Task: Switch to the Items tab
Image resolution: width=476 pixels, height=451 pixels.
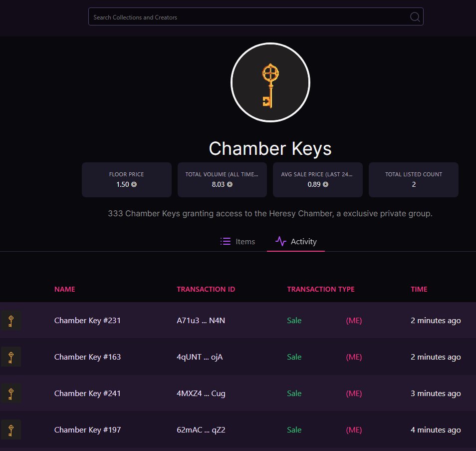Action: (238, 242)
